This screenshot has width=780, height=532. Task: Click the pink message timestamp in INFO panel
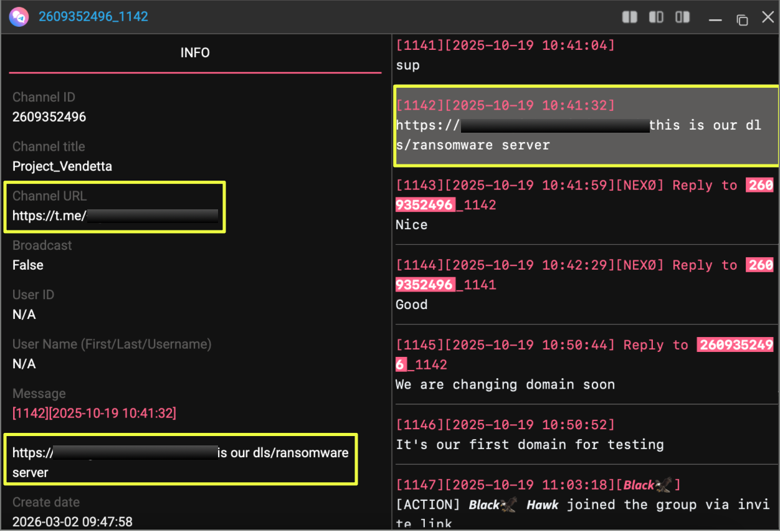click(94, 413)
